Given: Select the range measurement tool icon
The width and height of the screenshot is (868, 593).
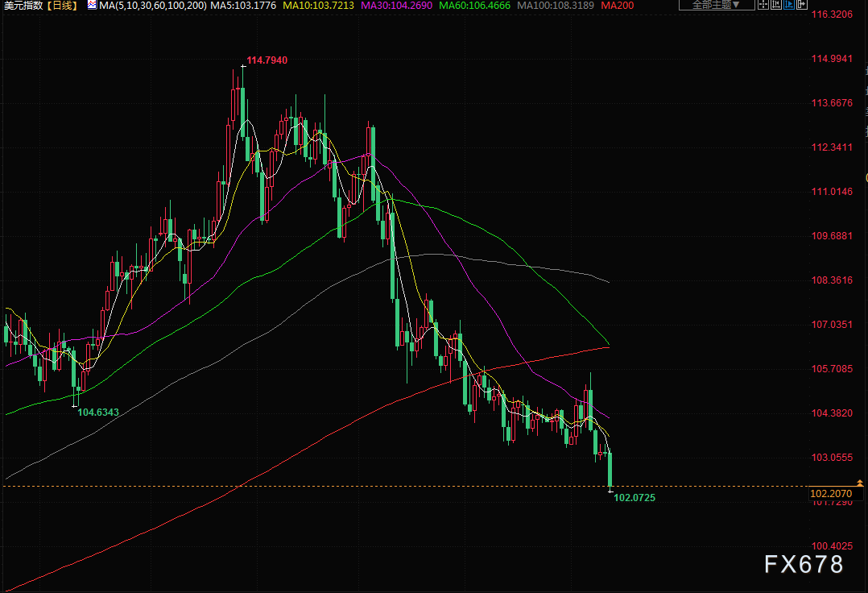Looking at the screenshot, I should 776,4.
